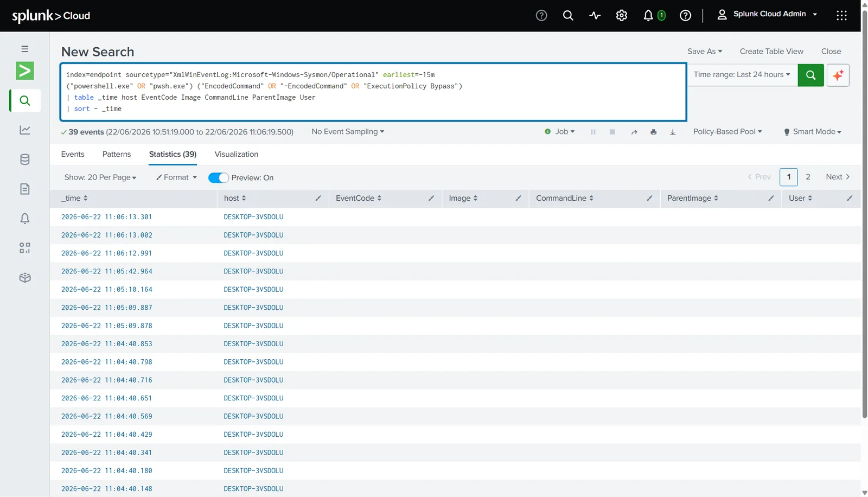This screenshot has height=497, width=868.
Task: Stop the search job
Action: 612,132
